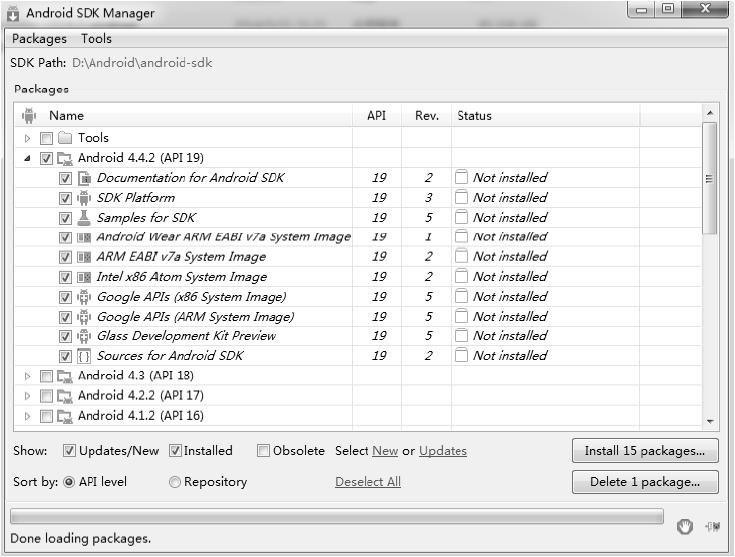Click the Deselect All link
The height and width of the screenshot is (557, 735).
click(368, 482)
